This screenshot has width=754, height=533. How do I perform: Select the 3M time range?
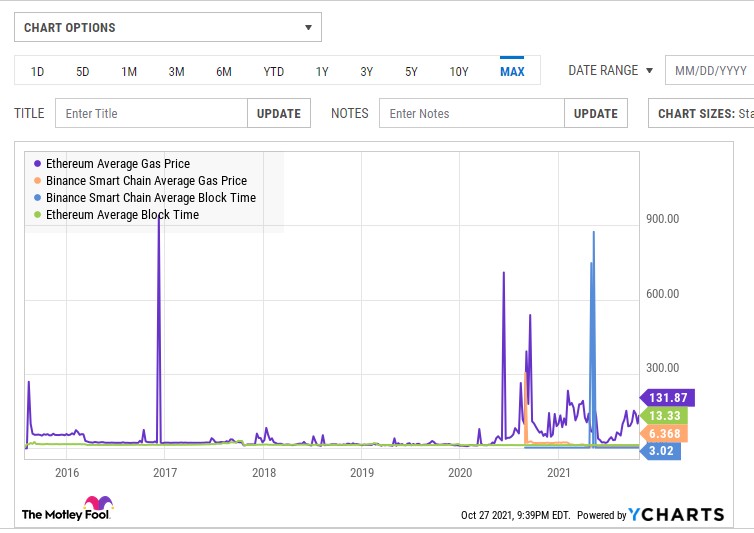click(176, 72)
